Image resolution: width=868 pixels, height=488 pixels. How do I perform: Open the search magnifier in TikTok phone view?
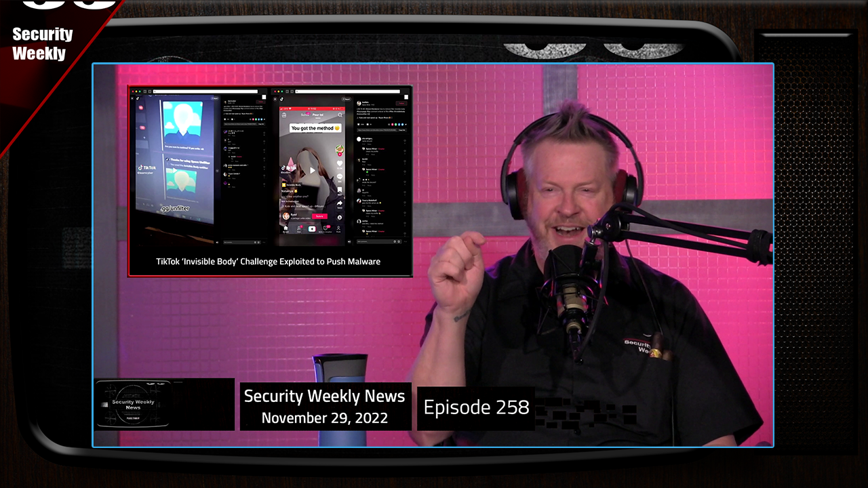(340, 115)
